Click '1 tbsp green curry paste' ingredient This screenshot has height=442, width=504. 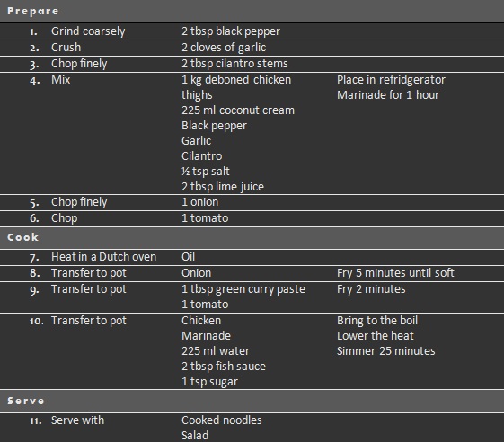coord(243,289)
